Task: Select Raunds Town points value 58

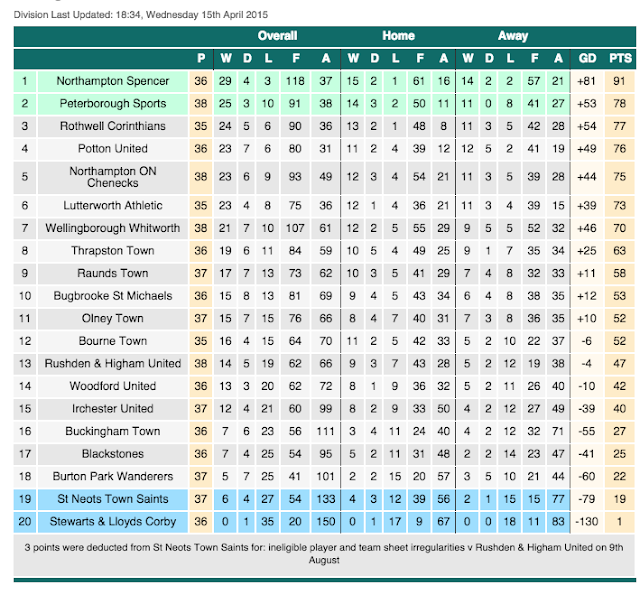Action: tap(619, 273)
